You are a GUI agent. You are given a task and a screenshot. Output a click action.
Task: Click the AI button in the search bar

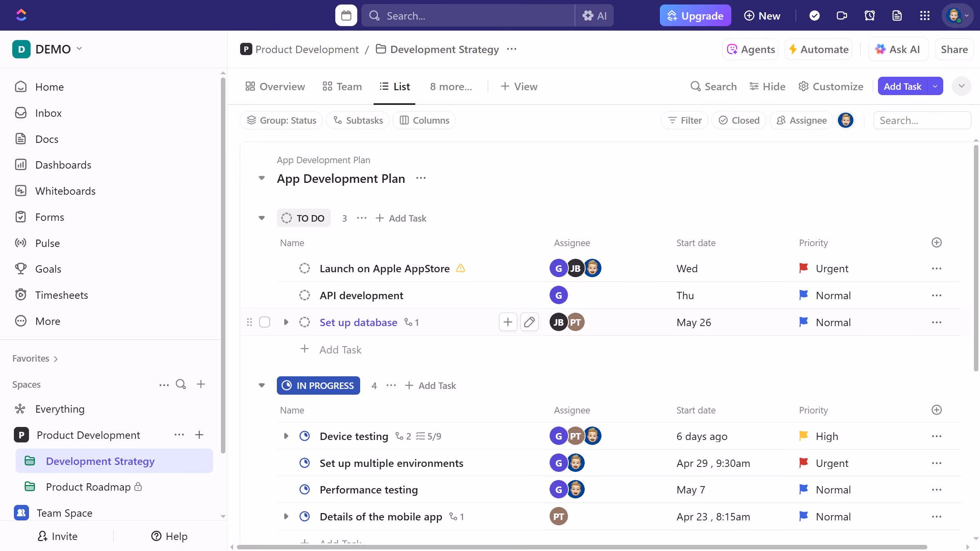pos(595,16)
